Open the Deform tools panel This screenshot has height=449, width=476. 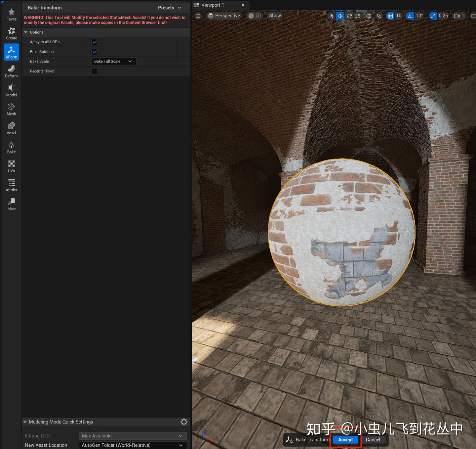(x=11, y=70)
